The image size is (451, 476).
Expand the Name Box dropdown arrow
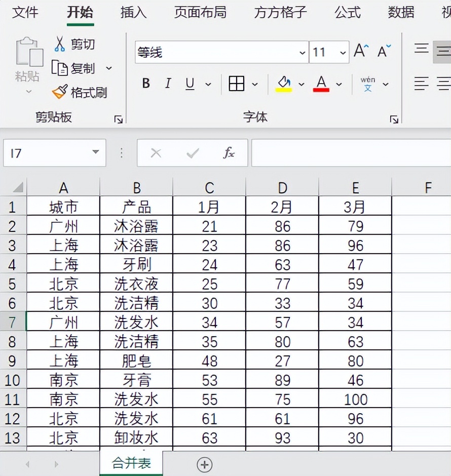coord(95,153)
